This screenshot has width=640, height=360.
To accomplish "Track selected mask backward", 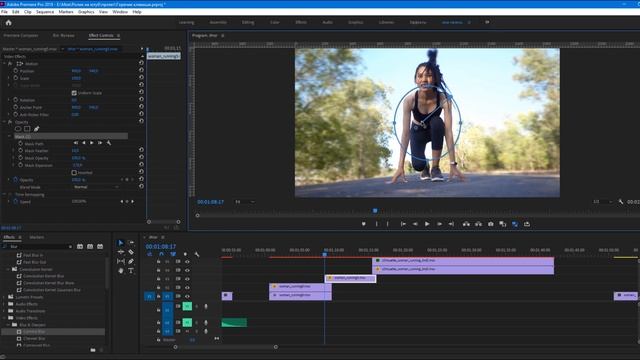I will coord(84,143).
